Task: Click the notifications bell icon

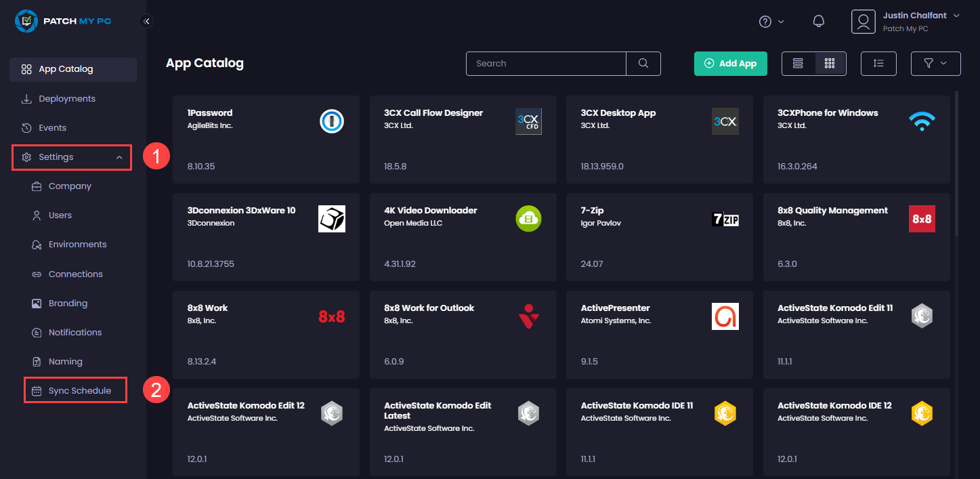Action: [x=819, y=20]
